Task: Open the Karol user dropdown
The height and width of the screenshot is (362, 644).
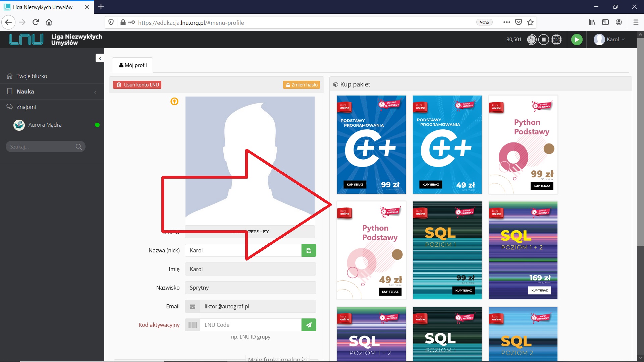Action: (x=609, y=40)
